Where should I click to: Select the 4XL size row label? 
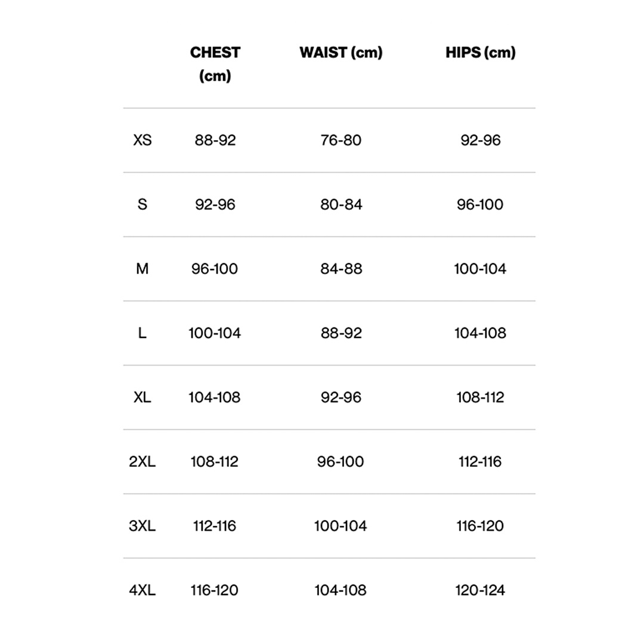pyautogui.click(x=142, y=590)
